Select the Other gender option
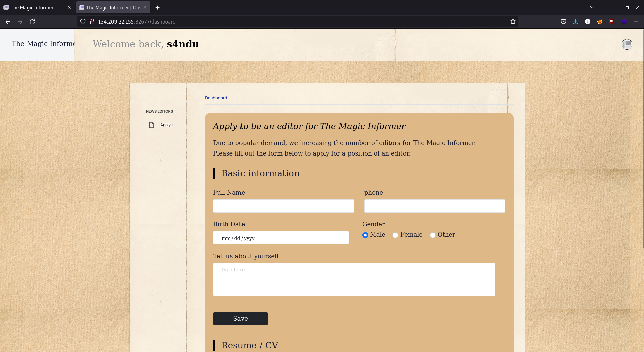This screenshot has height=352, width=644. point(433,235)
